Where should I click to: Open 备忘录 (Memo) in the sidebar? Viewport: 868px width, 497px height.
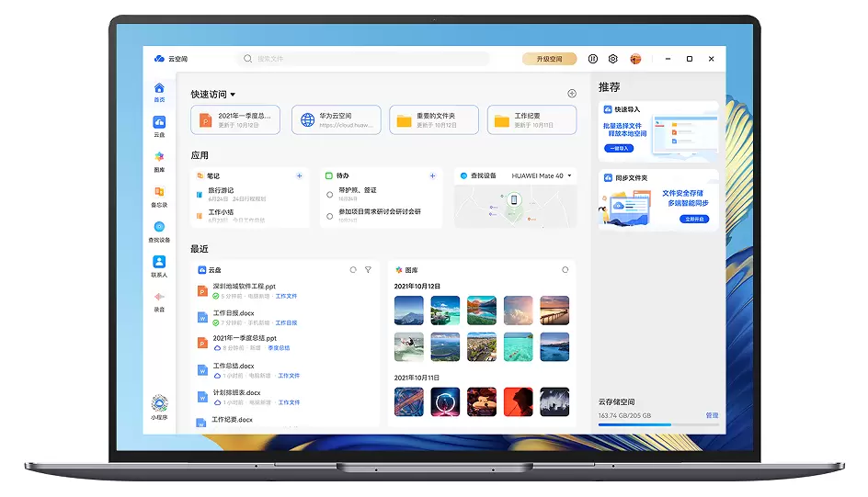[159, 195]
